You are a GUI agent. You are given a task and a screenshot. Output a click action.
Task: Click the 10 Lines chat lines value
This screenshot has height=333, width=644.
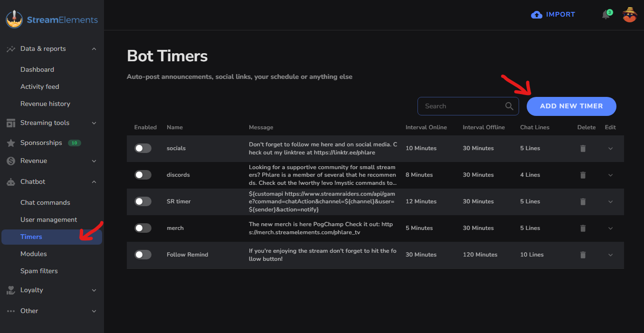(532, 255)
